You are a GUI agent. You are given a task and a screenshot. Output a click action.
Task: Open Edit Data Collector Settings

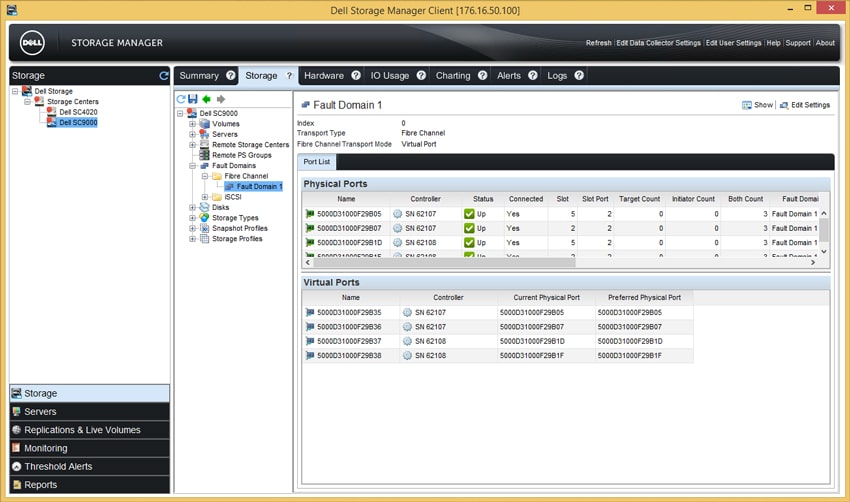(658, 43)
